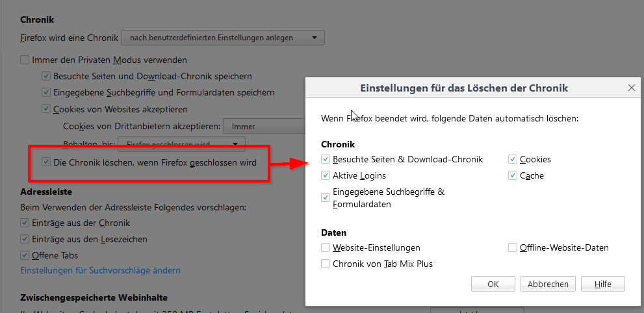Click the OK button
The height and width of the screenshot is (313, 644).
(x=493, y=284)
